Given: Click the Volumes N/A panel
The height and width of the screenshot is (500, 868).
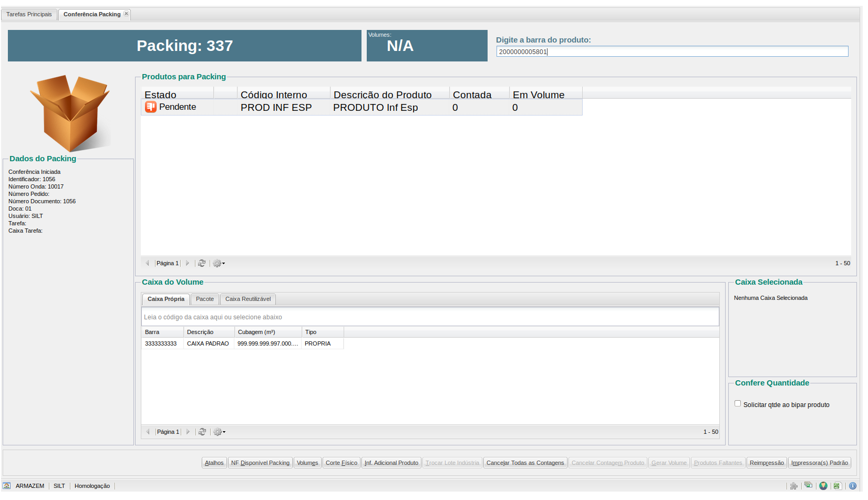Looking at the screenshot, I should tap(427, 46).
